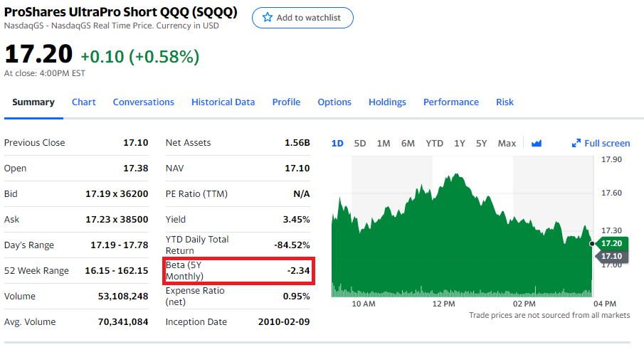The height and width of the screenshot is (352, 644).
Task: Click the Beta (5Y Monthly) label
Action: pyautogui.click(x=184, y=271)
